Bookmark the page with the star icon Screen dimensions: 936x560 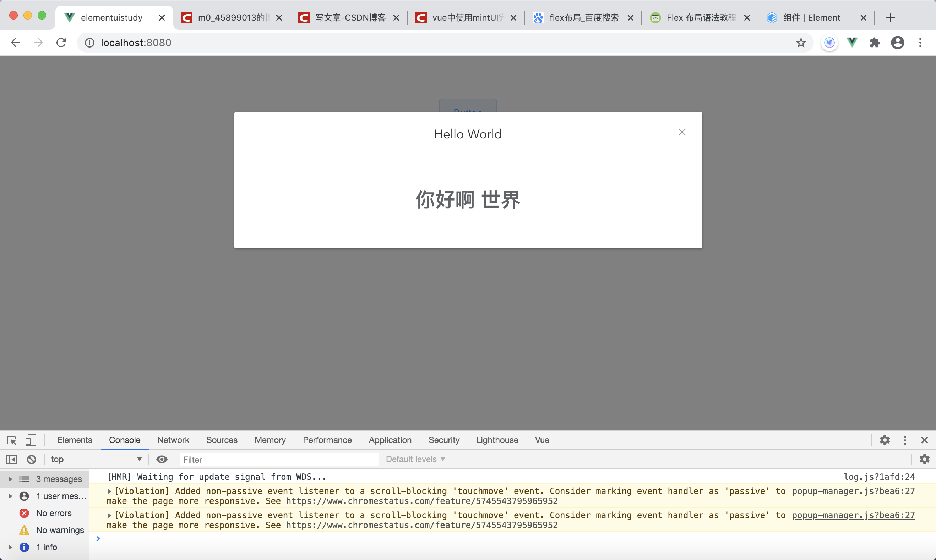click(800, 43)
